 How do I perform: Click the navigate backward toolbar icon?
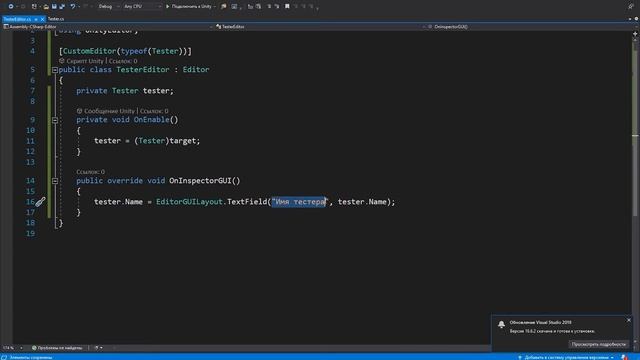coord(11,7)
